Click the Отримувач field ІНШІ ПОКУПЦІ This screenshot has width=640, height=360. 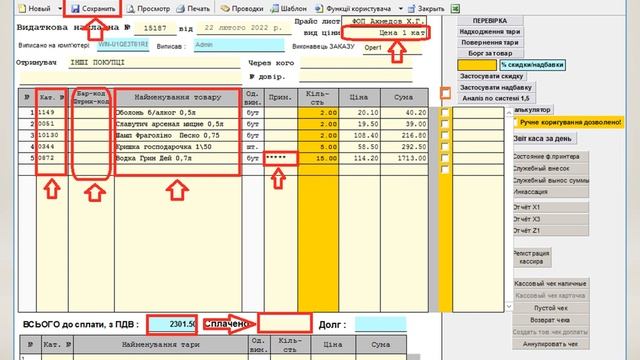tap(154, 63)
